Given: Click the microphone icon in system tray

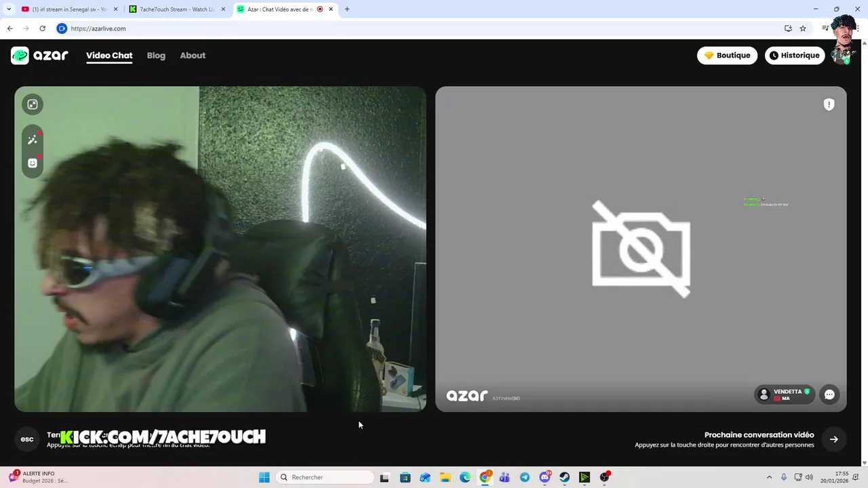Looking at the screenshot, I should 784,477.
